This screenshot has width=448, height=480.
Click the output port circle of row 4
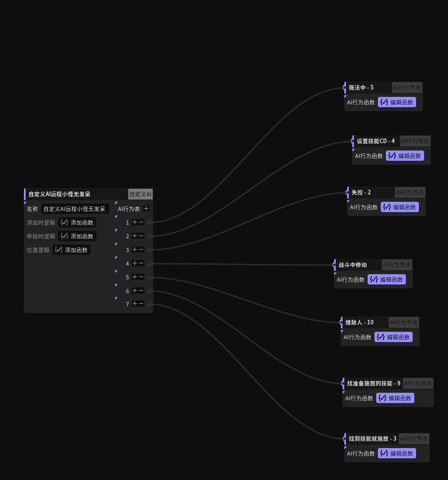(x=149, y=263)
